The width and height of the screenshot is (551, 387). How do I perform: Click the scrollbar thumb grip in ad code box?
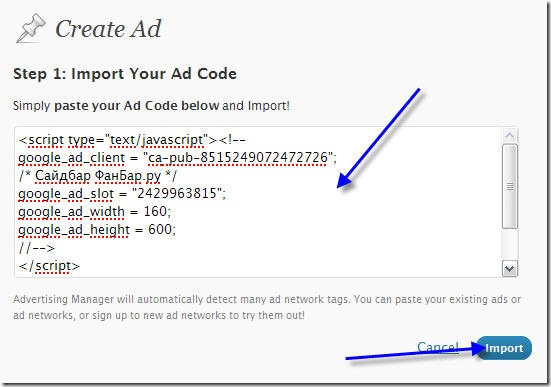click(x=510, y=186)
